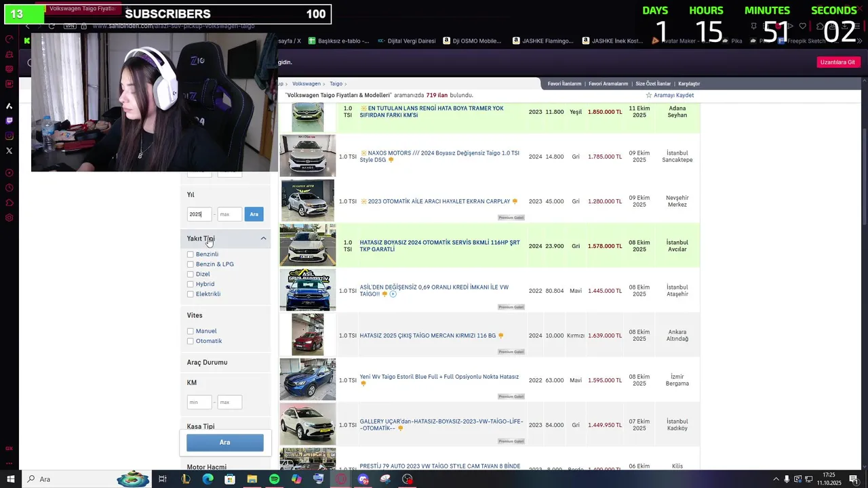Expand the KM filter header
Image resolution: width=868 pixels, height=488 pixels.
225,383
